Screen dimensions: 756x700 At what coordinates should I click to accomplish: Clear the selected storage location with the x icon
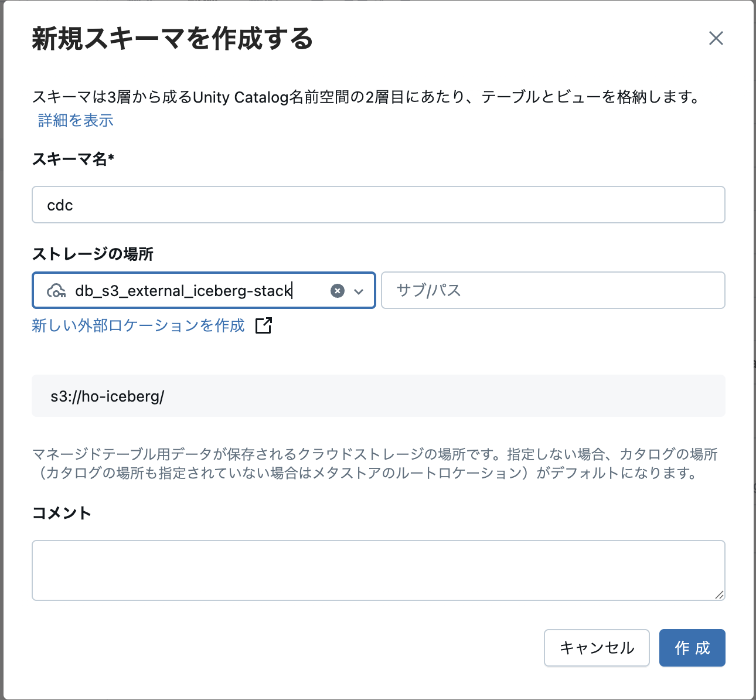pyautogui.click(x=338, y=291)
